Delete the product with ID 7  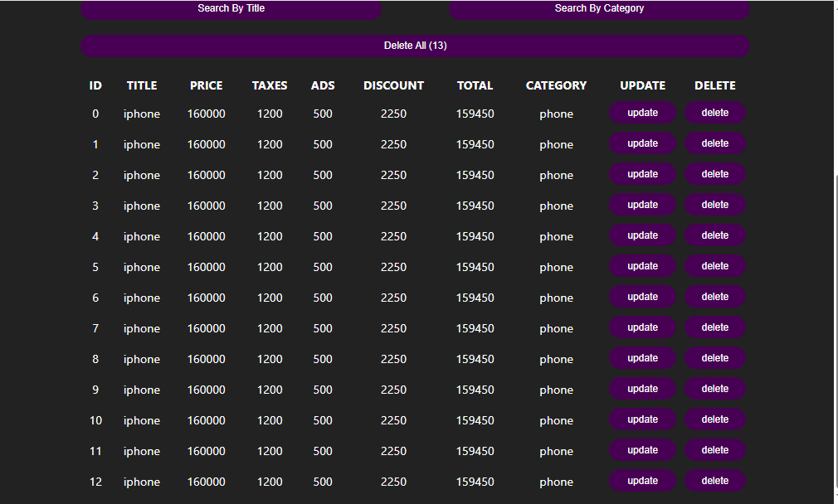pos(715,327)
